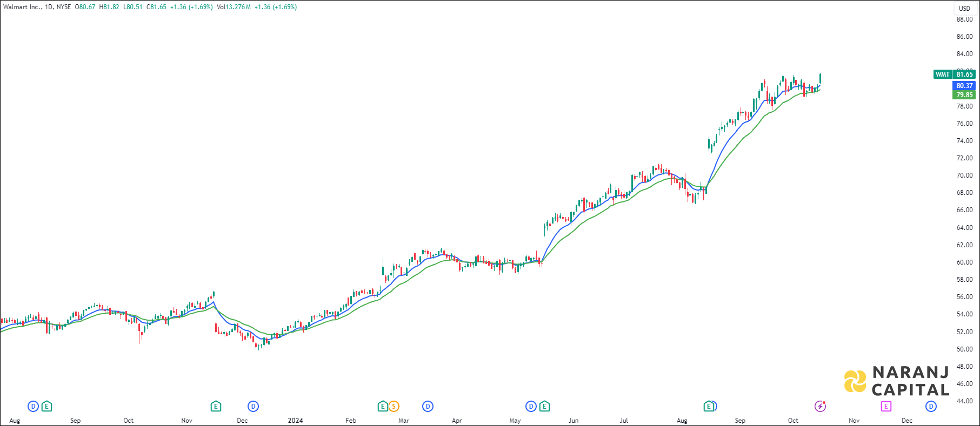The image size is (980, 426).
Task: Click the 70.00 level on price axis
Action: 964,175
